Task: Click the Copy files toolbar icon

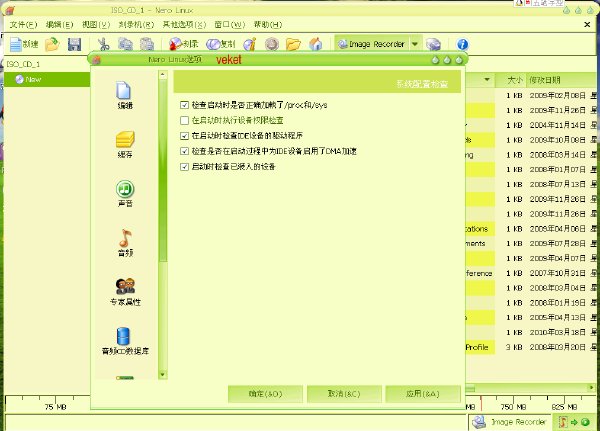Action: (125, 44)
